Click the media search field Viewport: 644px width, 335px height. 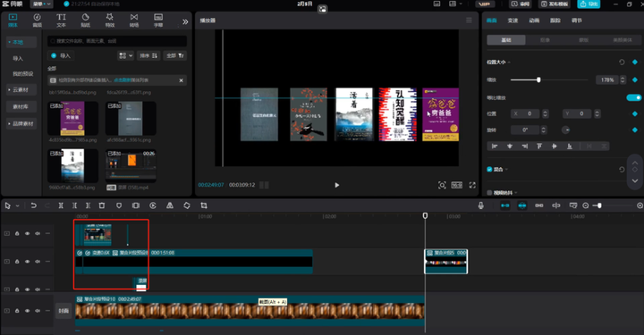click(117, 41)
